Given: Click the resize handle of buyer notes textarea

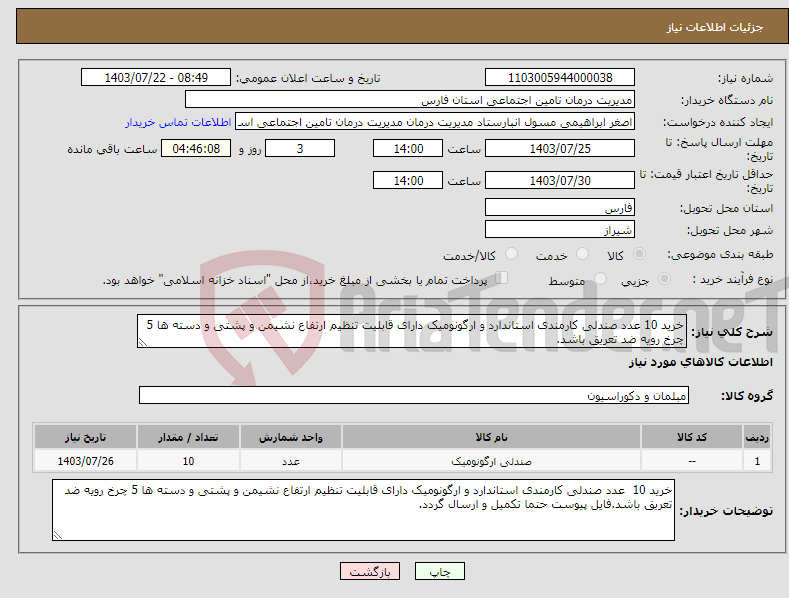Looking at the screenshot, I should (x=58, y=535).
